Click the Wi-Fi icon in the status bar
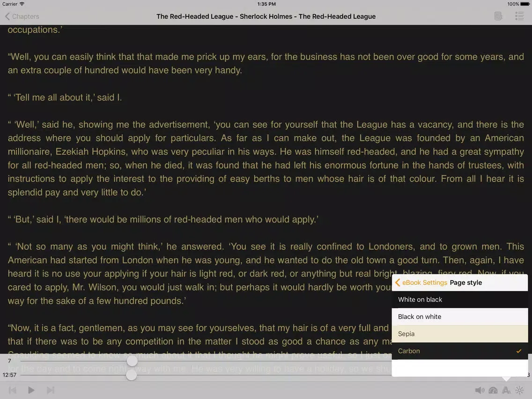This screenshot has height=399, width=532. [x=22, y=4]
